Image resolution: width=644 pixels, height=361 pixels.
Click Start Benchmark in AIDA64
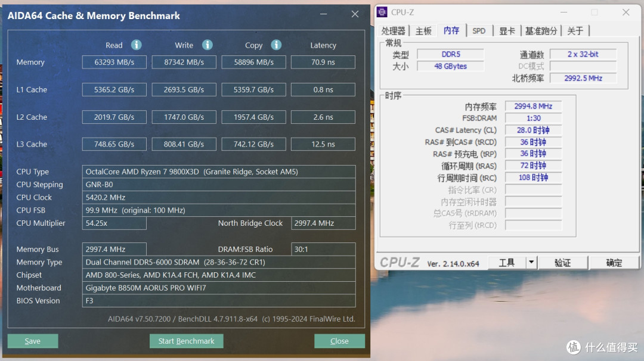coord(187,341)
